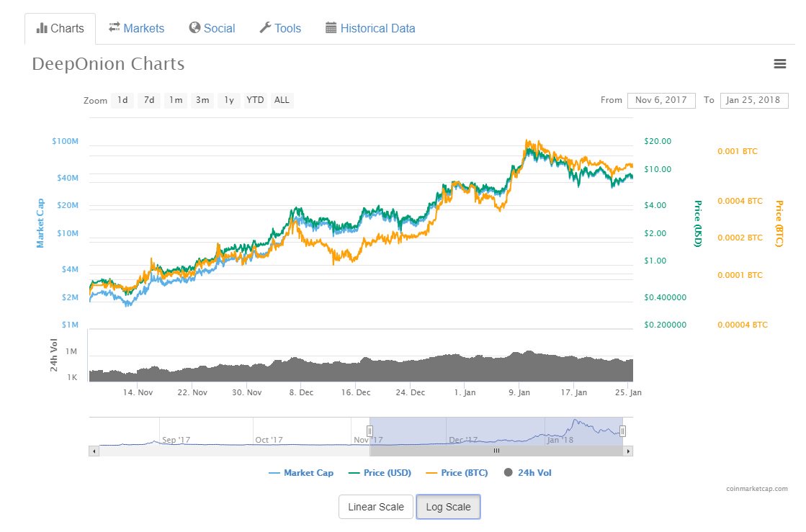Open the Markets tab
Image resolution: width=806 pixels, height=532 pixels.
click(x=137, y=28)
